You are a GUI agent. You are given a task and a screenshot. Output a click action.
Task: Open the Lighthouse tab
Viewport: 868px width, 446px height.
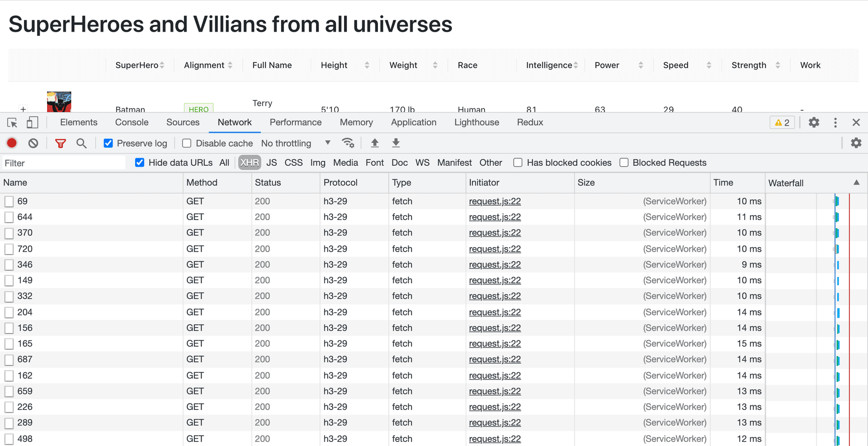(x=476, y=122)
